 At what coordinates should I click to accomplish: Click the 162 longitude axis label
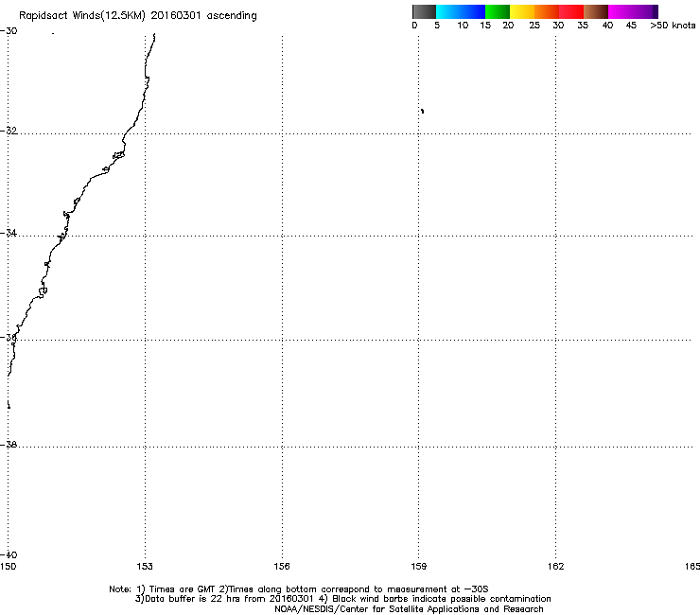tap(555, 567)
